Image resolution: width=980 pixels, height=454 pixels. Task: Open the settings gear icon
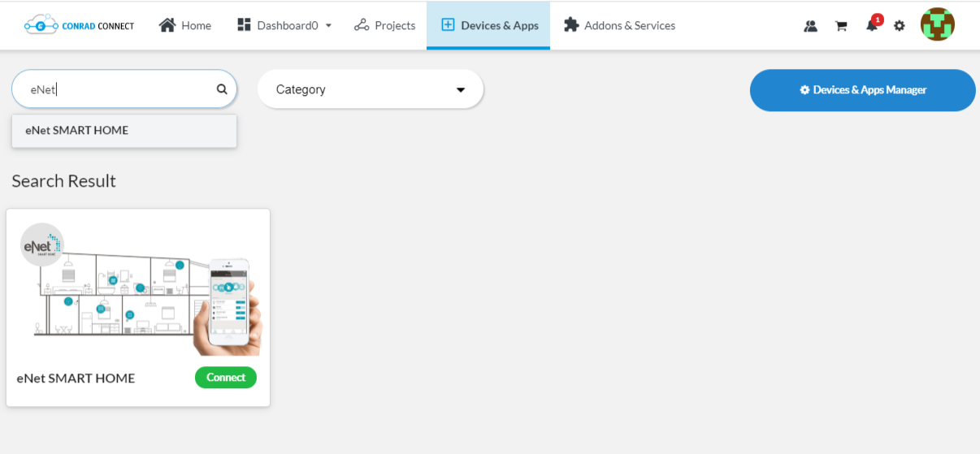[900, 26]
